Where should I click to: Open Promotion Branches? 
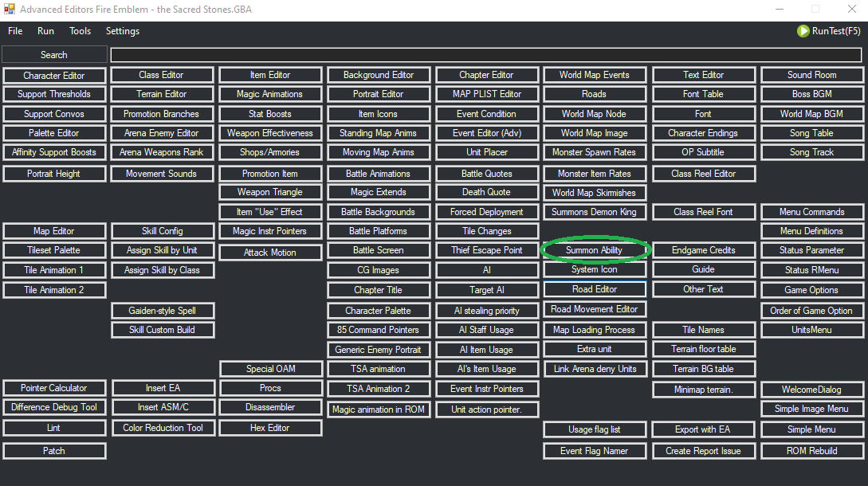pos(161,114)
